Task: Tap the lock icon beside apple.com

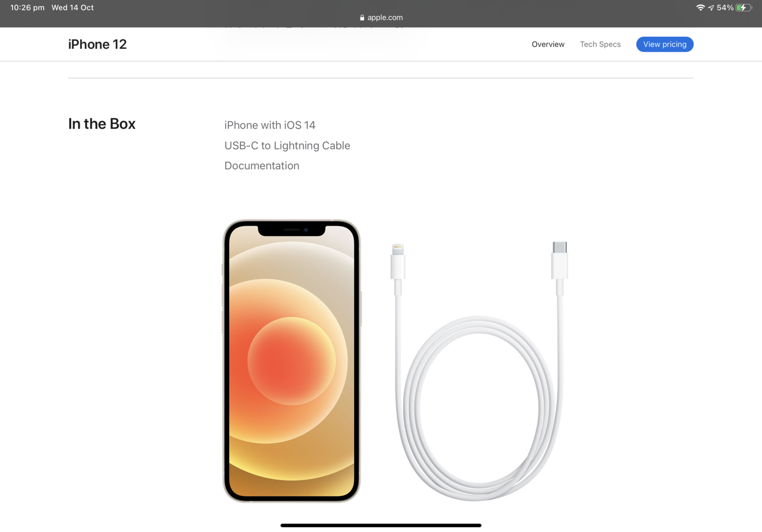Action: [x=362, y=18]
